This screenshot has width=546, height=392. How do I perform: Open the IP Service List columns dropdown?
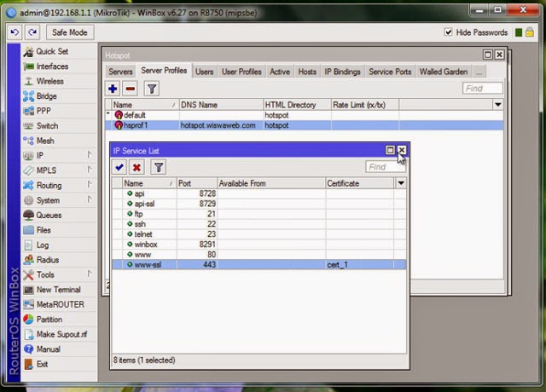click(401, 183)
